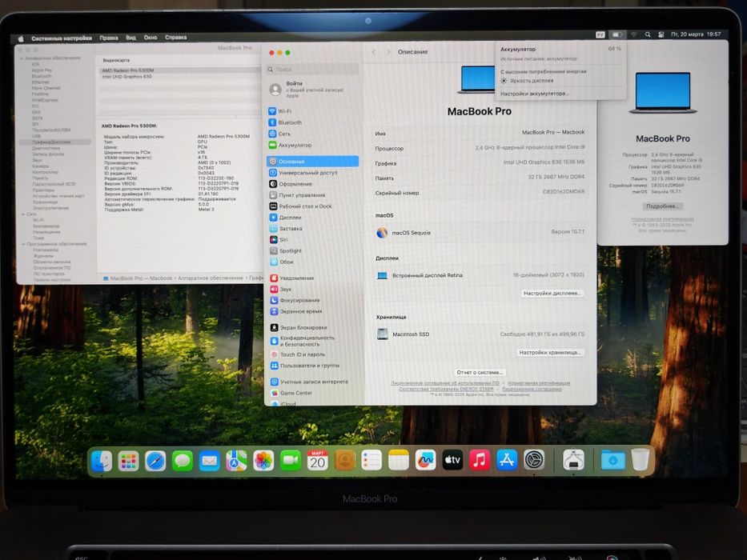Click the Настройки хранилища button
The image size is (747, 560).
[x=550, y=352]
